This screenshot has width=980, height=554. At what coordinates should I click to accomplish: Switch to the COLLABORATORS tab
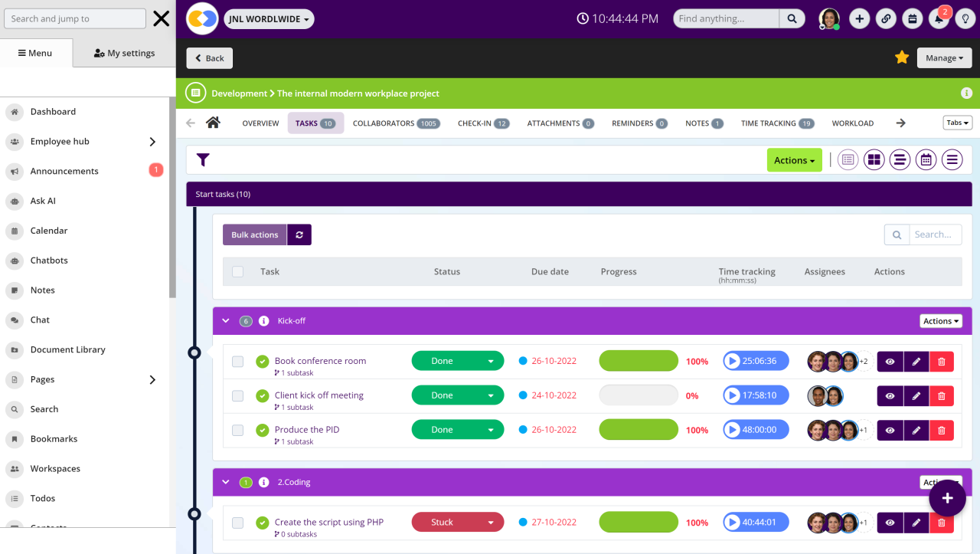(x=396, y=122)
